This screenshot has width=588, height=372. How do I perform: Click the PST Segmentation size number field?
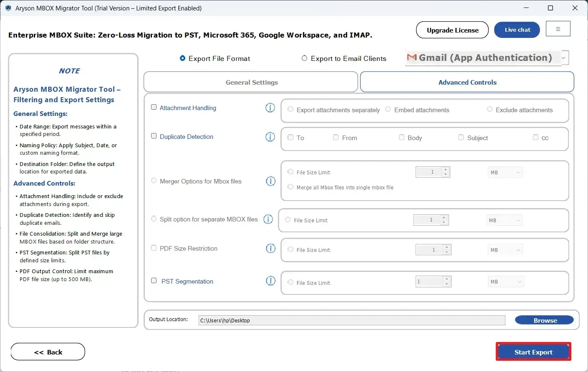click(429, 282)
